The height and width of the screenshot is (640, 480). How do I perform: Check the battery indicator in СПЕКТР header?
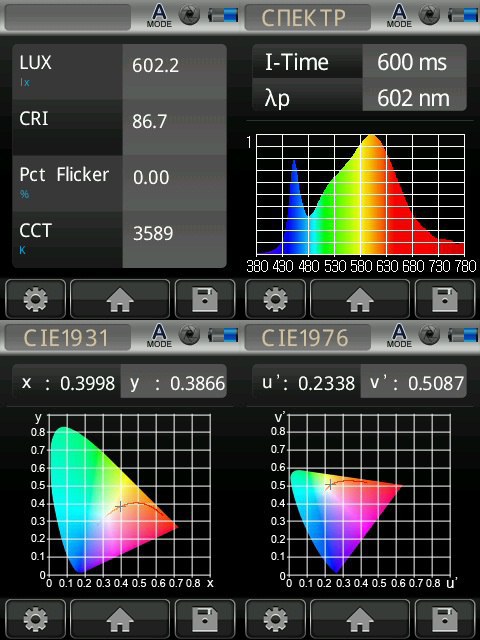pyautogui.click(x=462, y=16)
